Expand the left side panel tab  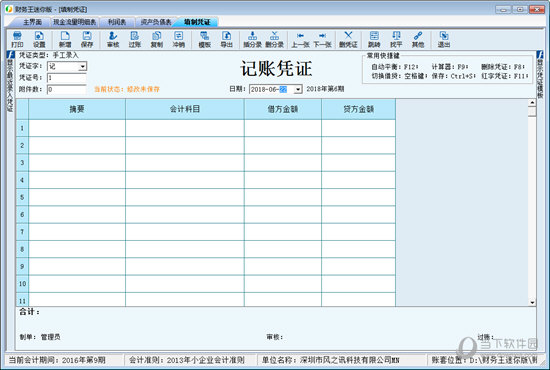(x=10, y=81)
